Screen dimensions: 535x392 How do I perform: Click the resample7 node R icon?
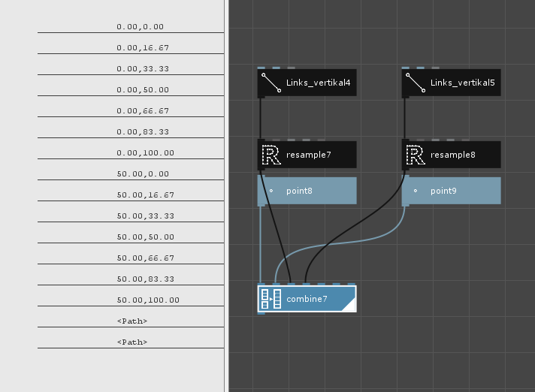pyautogui.click(x=271, y=155)
